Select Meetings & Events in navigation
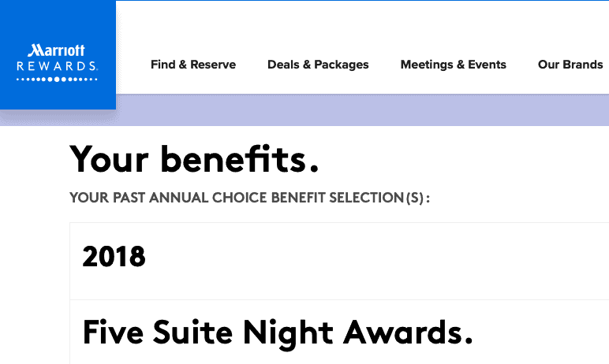This screenshot has height=364, width=609. tap(454, 65)
